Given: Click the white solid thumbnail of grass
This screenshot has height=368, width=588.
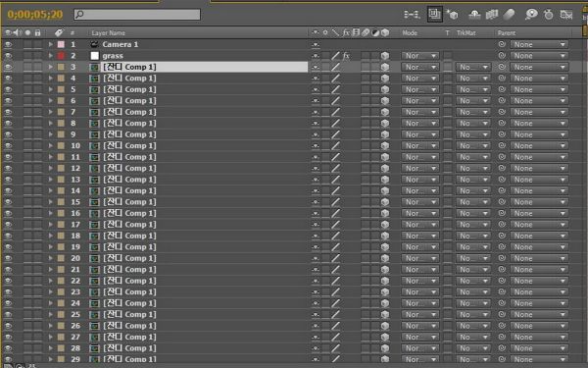Looking at the screenshot, I should pyautogui.click(x=94, y=56).
